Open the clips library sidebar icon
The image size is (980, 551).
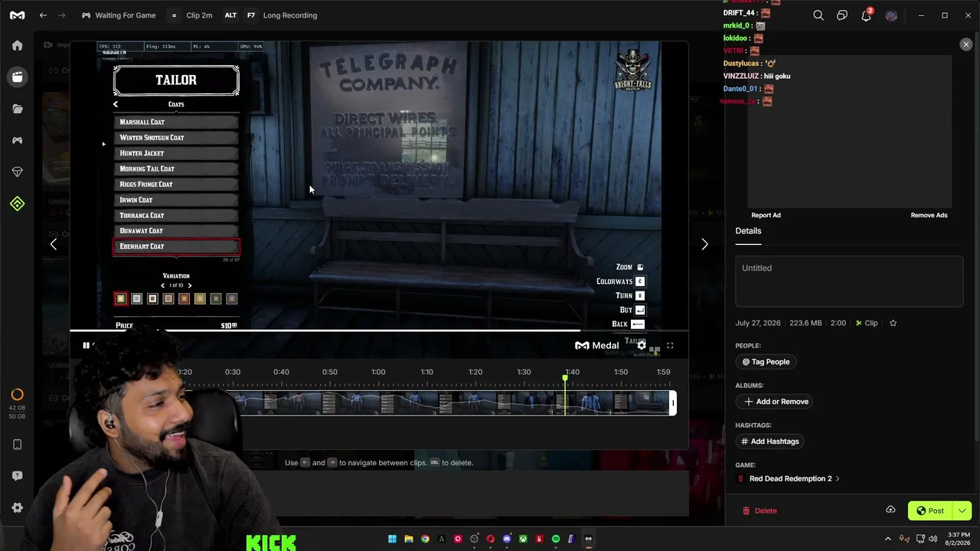coord(18,77)
